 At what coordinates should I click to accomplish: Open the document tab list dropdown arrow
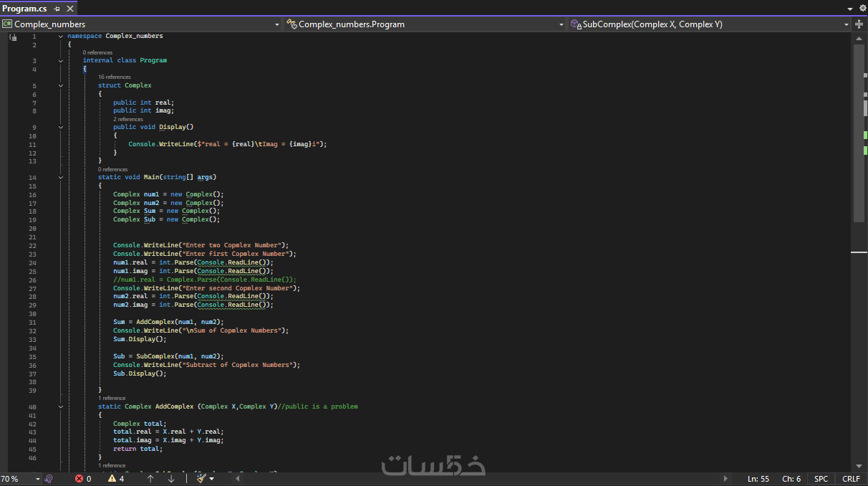pyautogui.click(x=849, y=8)
